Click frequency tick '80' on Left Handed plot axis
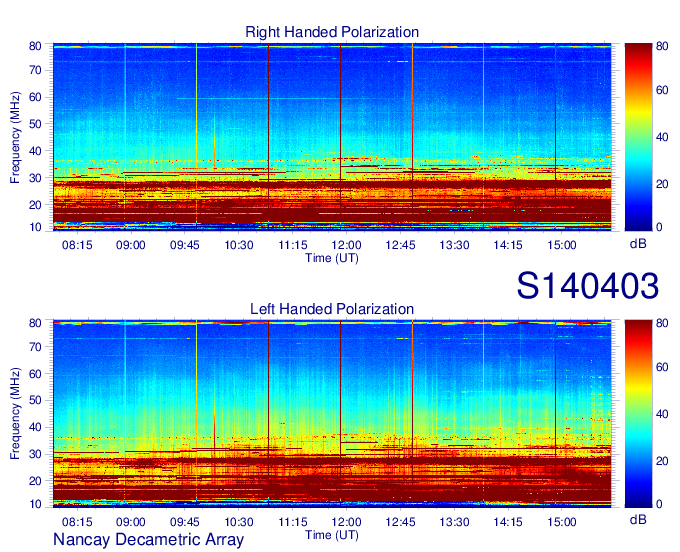The height and width of the screenshot is (552, 680). [35, 323]
